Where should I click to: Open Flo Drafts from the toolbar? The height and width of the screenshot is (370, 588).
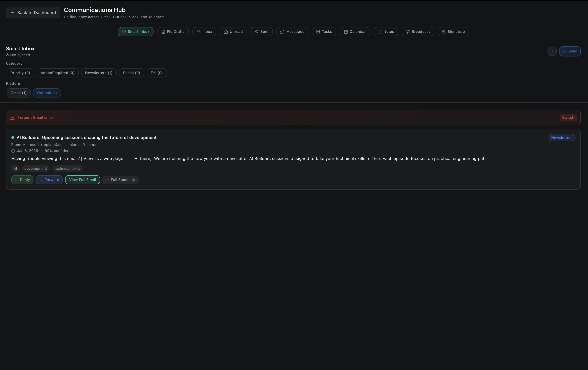coord(163,31)
